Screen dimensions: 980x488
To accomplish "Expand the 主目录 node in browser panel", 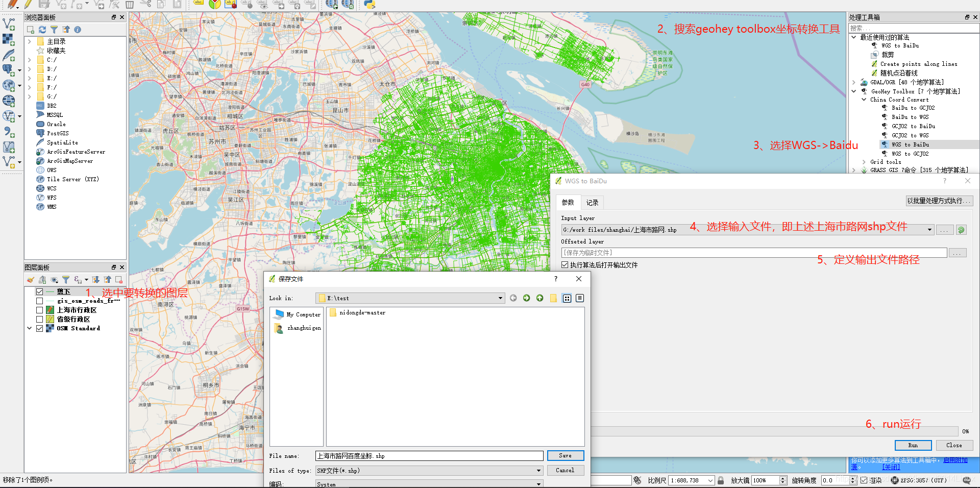I will [30, 41].
